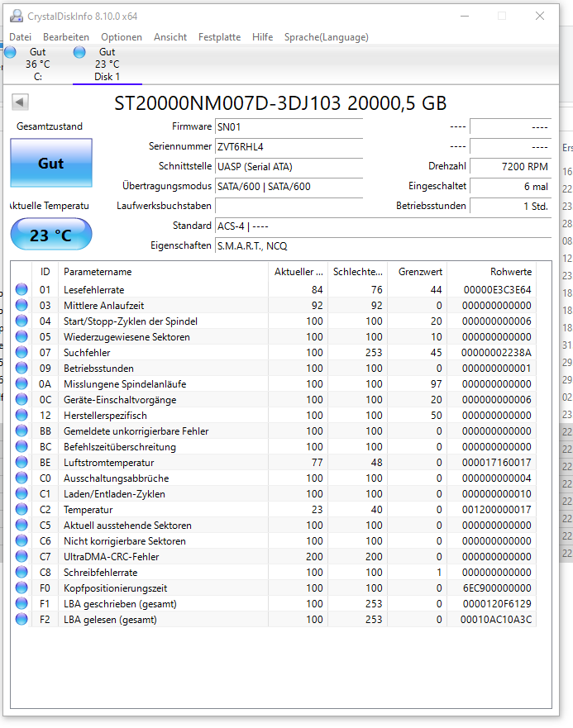573x728 pixels.
Task: Open the Sprache(Language) menu
Action: (x=327, y=37)
